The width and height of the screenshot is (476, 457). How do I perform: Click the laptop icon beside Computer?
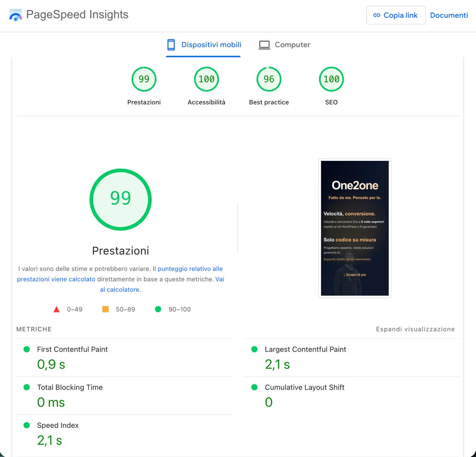coord(264,44)
